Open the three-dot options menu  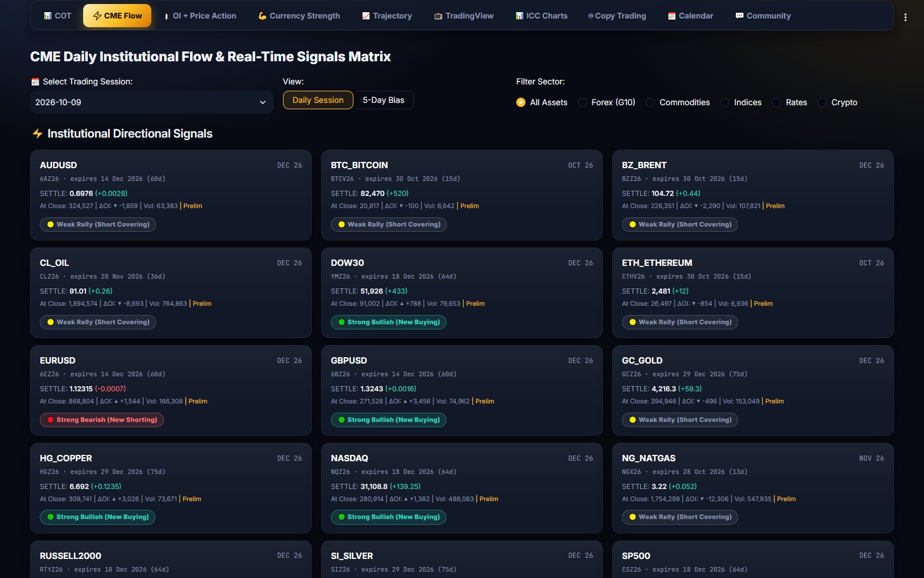coord(905,17)
